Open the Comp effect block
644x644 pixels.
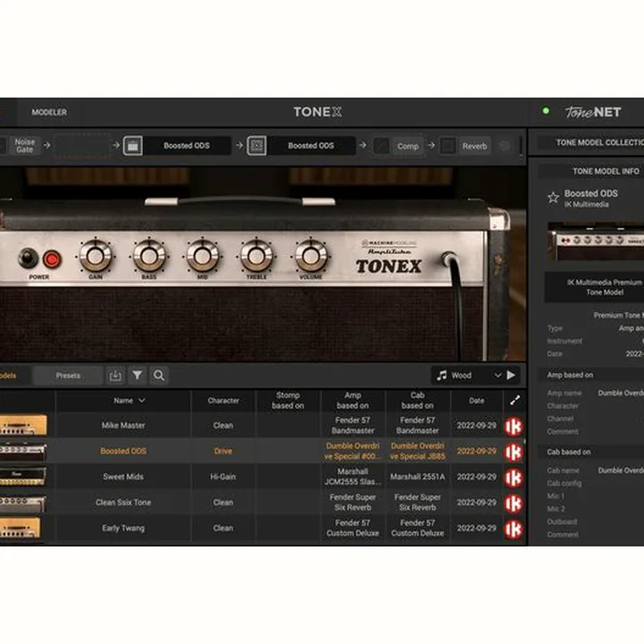(x=408, y=146)
